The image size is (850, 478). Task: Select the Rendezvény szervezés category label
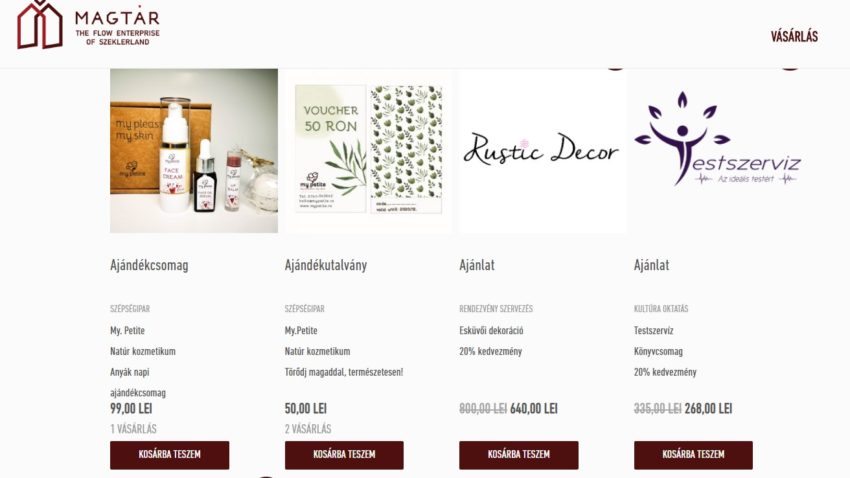coord(496,309)
